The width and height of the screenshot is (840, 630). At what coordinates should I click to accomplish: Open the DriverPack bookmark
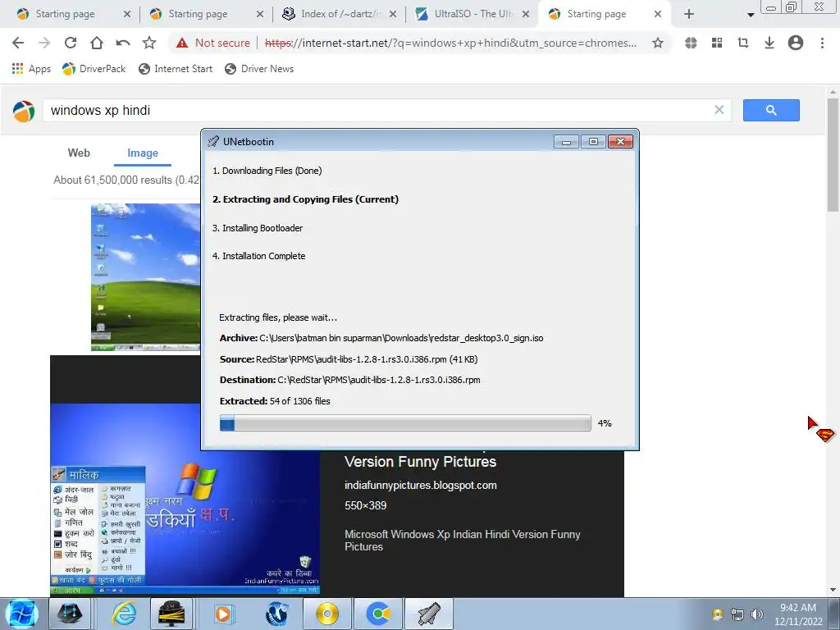94,69
